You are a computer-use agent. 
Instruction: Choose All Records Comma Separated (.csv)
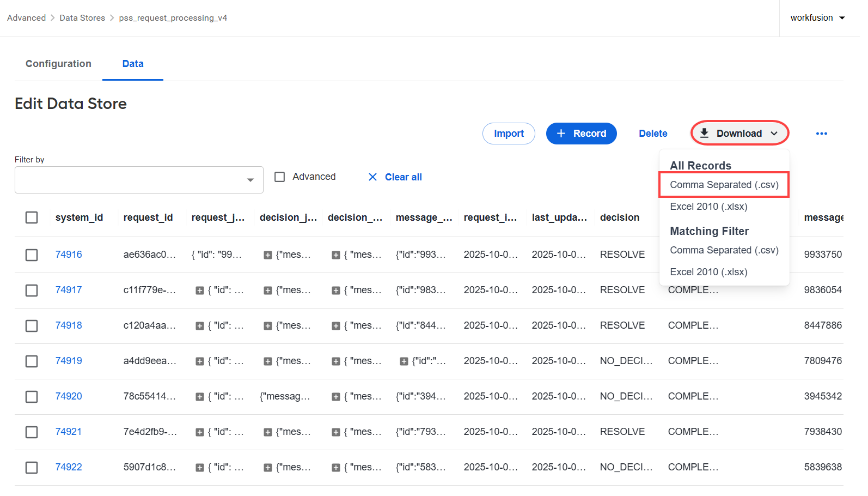pyautogui.click(x=724, y=185)
